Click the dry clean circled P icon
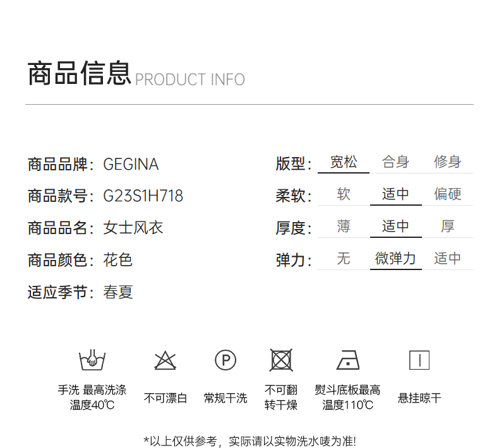 (x=225, y=360)
